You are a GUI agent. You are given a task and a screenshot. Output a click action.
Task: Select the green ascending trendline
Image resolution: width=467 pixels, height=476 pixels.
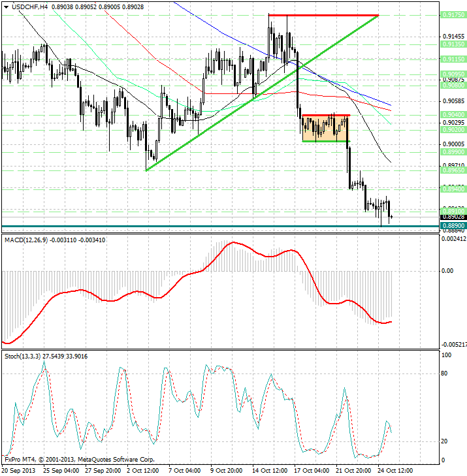click(x=263, y=93)
